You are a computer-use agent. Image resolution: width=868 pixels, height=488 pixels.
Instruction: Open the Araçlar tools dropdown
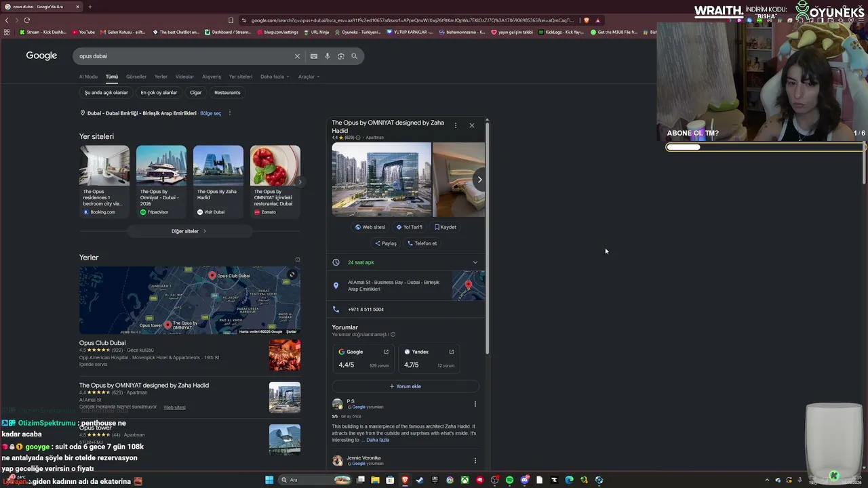tap(309, 77)
